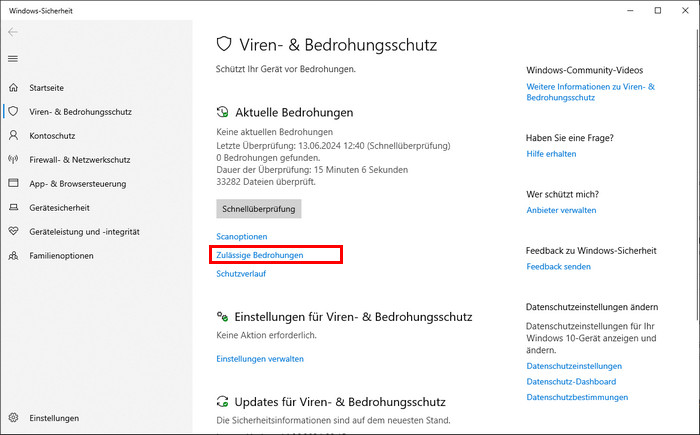Click Hilfe erhalten link
Image resolution: width=700 pixels, height=435 pixels.
tap(551, 154)
